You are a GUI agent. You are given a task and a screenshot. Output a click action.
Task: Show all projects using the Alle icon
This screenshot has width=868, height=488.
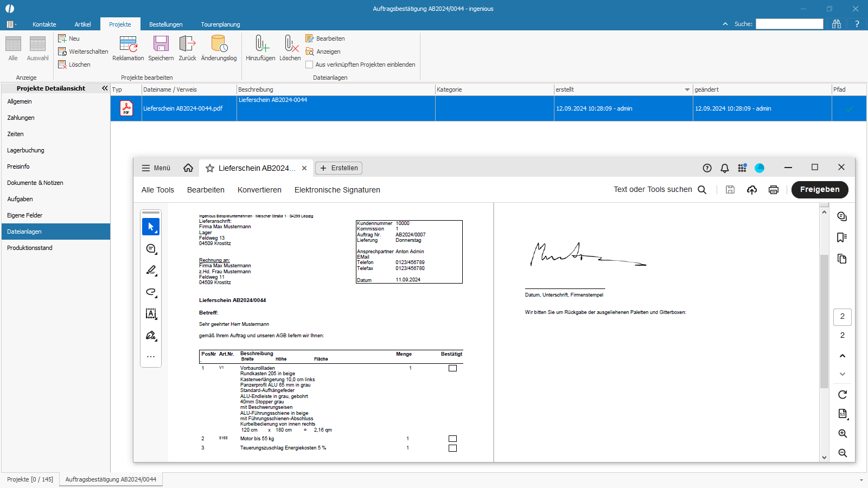point(13,44)
